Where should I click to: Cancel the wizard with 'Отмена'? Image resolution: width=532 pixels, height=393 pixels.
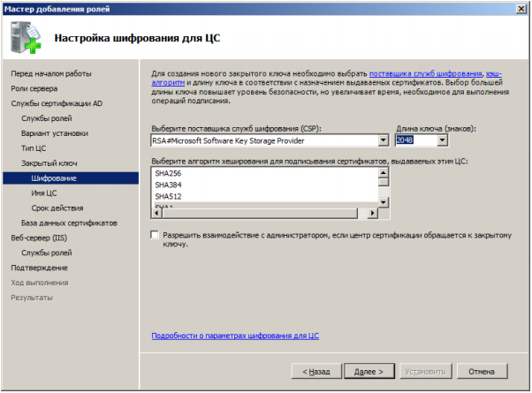point(482,371)
